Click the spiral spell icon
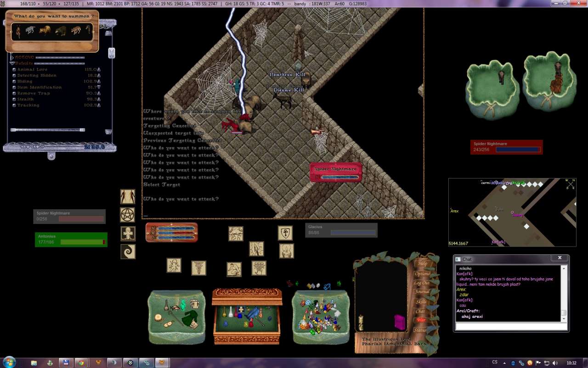 tap(127, 252)
